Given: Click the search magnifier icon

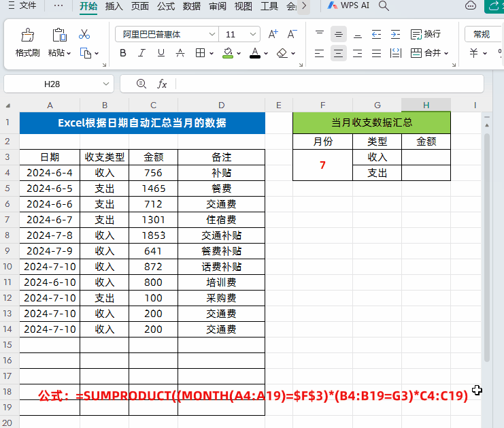Looking at the screenshot, I should (384, 6).
